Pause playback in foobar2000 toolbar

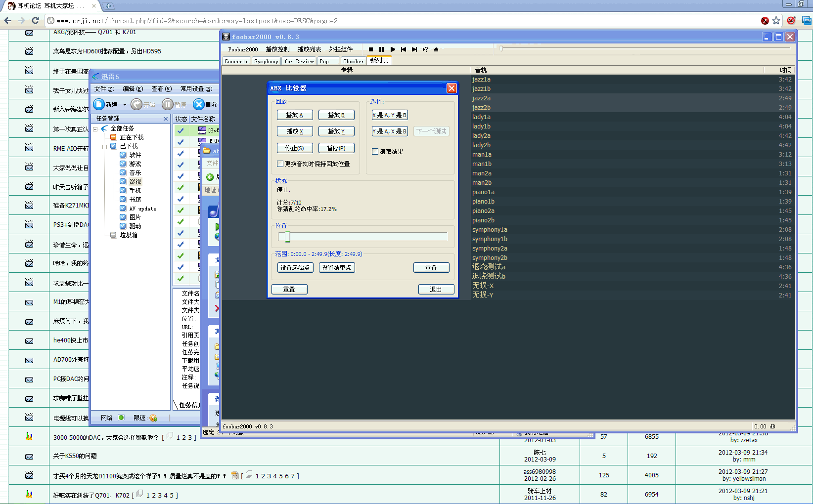(381, 49)
